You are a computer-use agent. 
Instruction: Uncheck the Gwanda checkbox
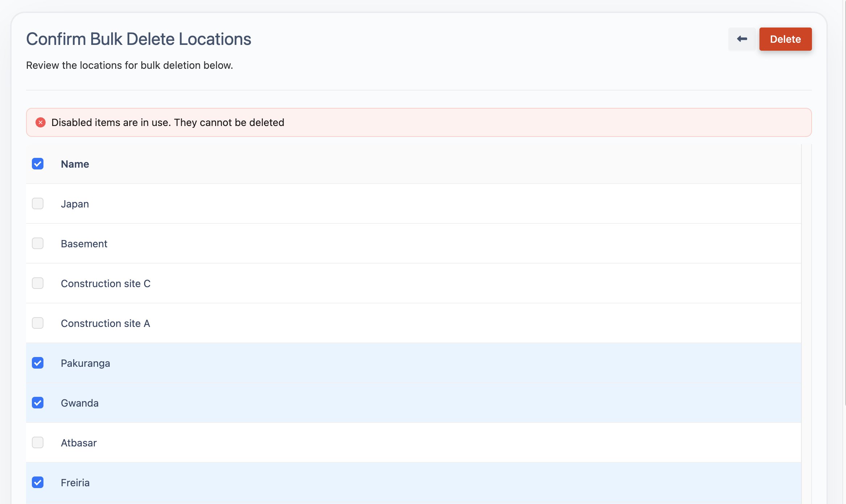[38, 403]
